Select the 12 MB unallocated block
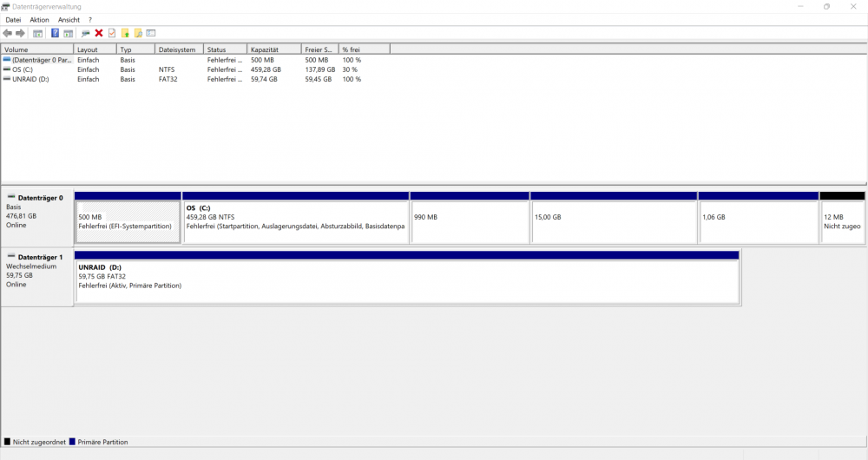868x460 pixels. click(x=843, y=218)
